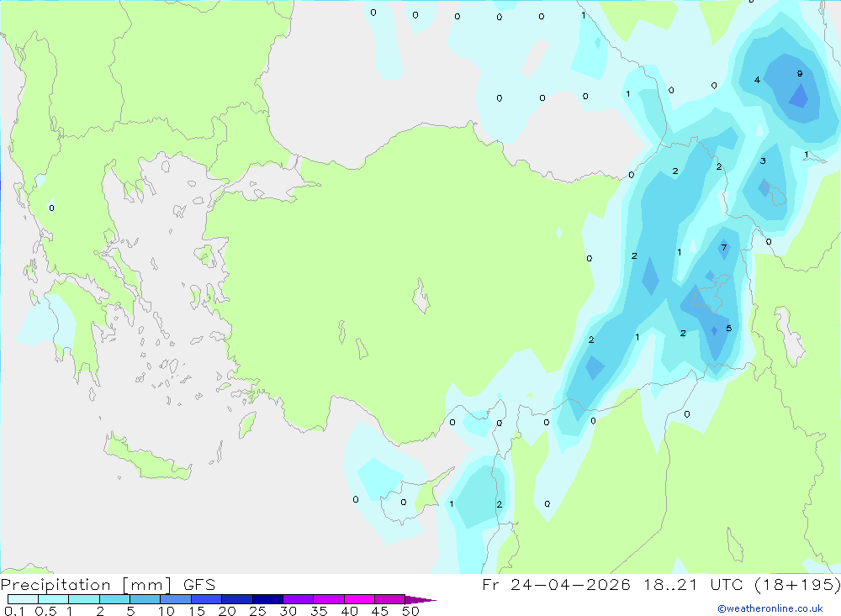The image size is (841, 616).
Task: Choose the 40–45 mm magenta legend box
Action: click(359, 599)
